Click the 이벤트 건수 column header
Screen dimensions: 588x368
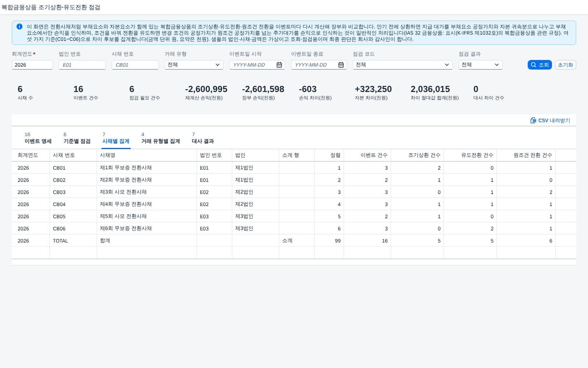[367, 155]
